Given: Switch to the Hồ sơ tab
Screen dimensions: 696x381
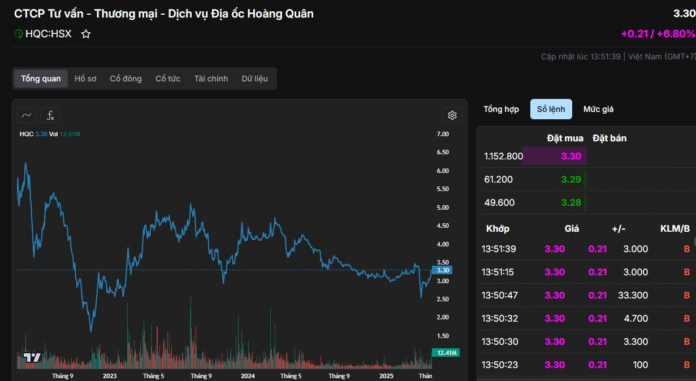Looking at the screenshot, I should pos(85,79).
